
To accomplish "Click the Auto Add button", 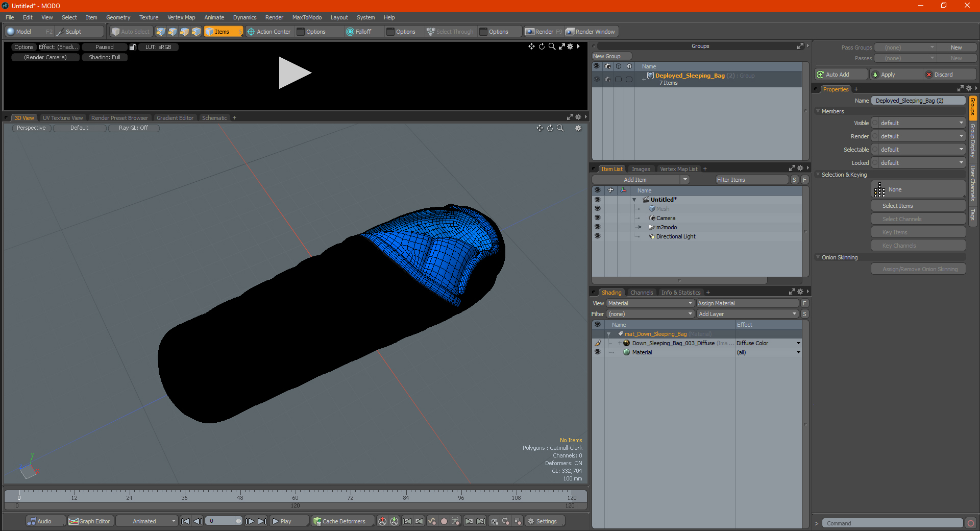I will coord(841,75).
